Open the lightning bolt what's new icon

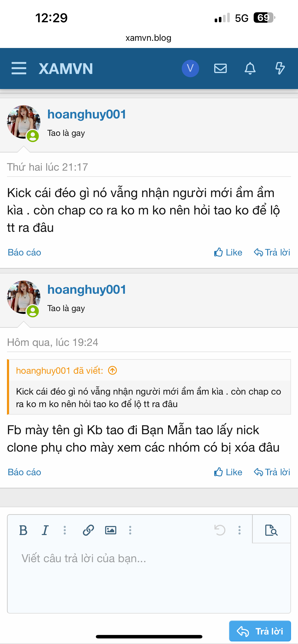pos(280,68)
